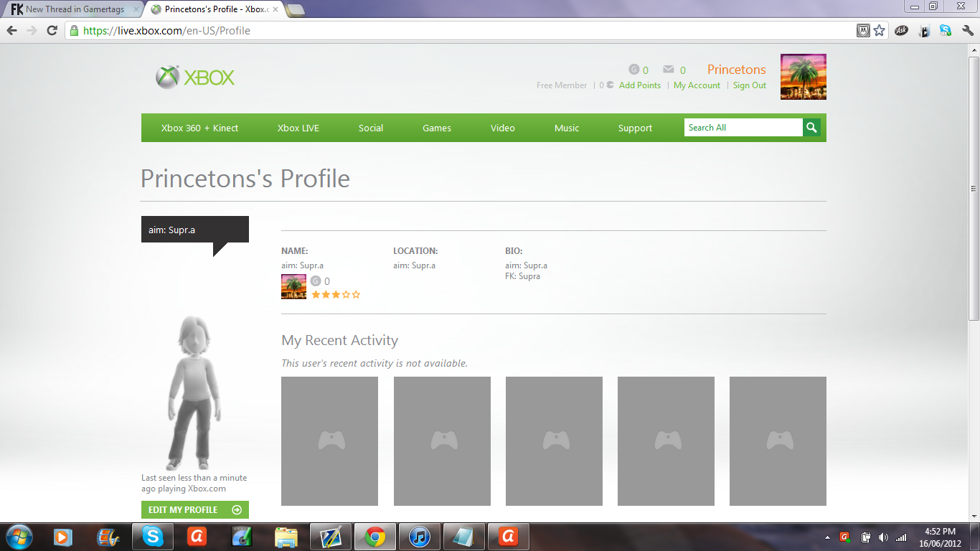Screen dimensions: 980x551
Task: Open the Ask extension icon
Action: tap(902, 31)
